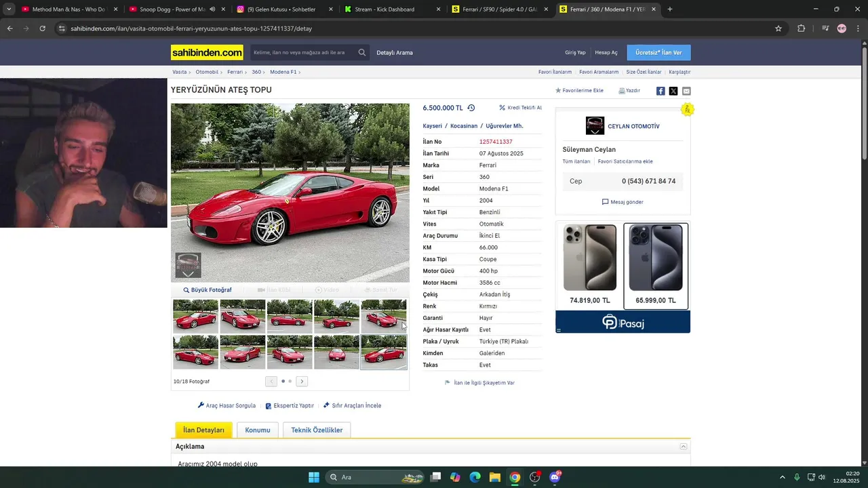Open Chrome profile avatar
This screenshot has height=488, width=868.
[x=842, y=28]
